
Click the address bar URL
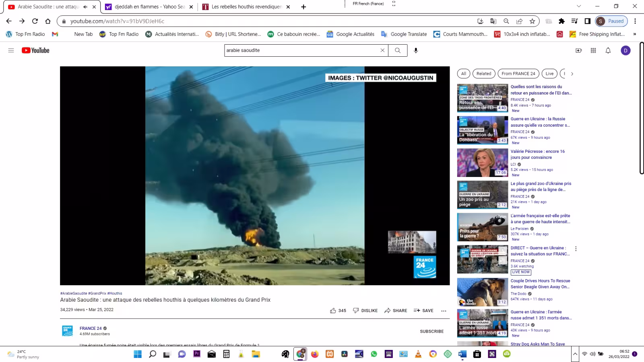(117, 21)
